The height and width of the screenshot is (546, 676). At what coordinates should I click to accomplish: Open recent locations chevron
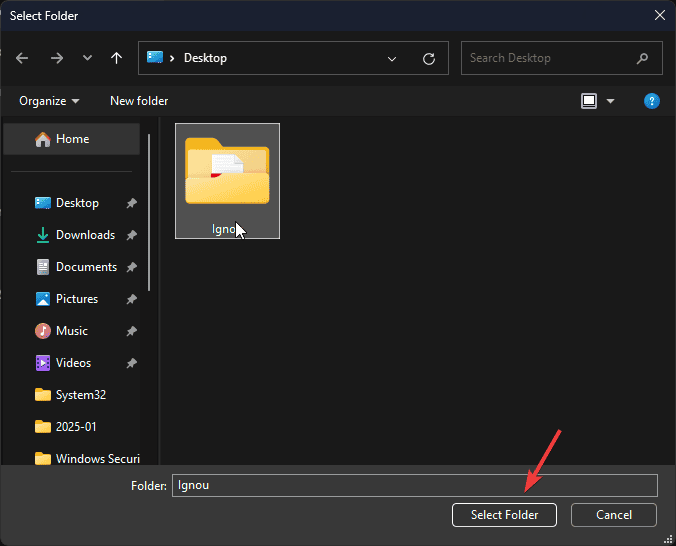coord(87,58)
